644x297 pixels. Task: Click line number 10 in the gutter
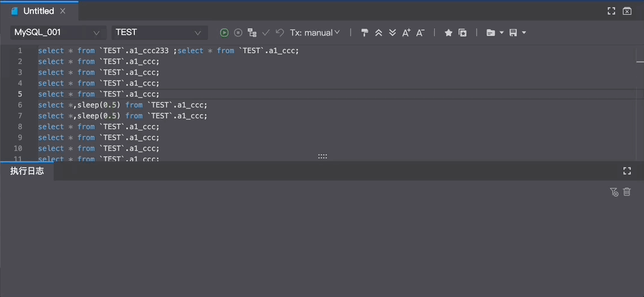pos(18,148)
